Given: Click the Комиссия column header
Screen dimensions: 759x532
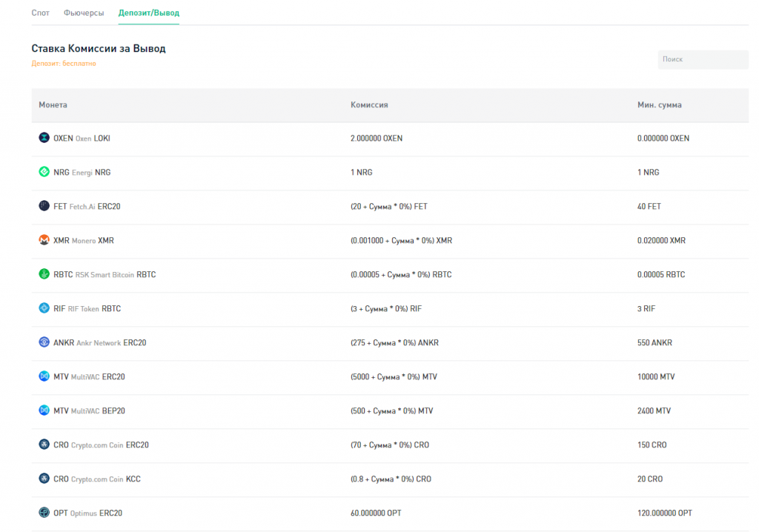Looking at the screenshot, I should click(x=369, y=105).
